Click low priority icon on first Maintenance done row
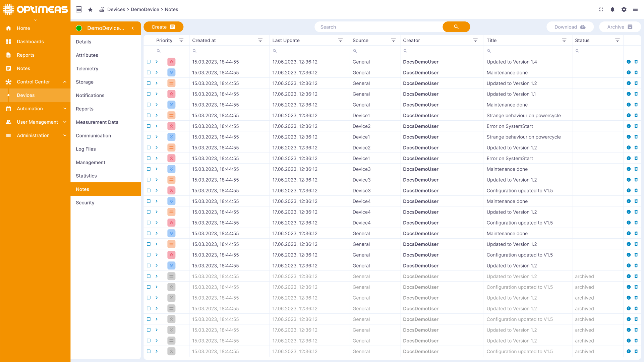644x362 pixels. (171, 72)
